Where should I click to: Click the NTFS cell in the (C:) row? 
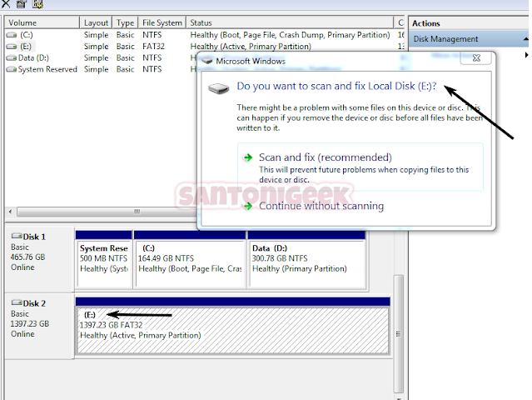click(x=152, y=35)
